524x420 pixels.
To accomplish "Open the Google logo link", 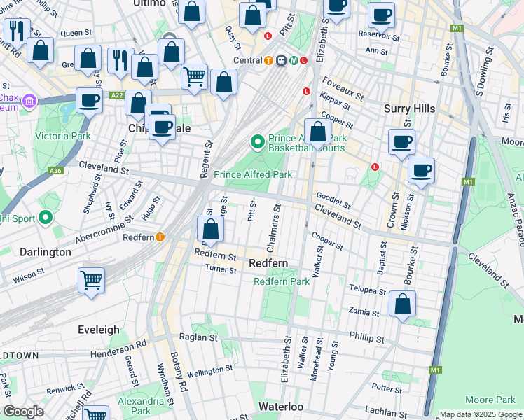I will pos(23,412).
